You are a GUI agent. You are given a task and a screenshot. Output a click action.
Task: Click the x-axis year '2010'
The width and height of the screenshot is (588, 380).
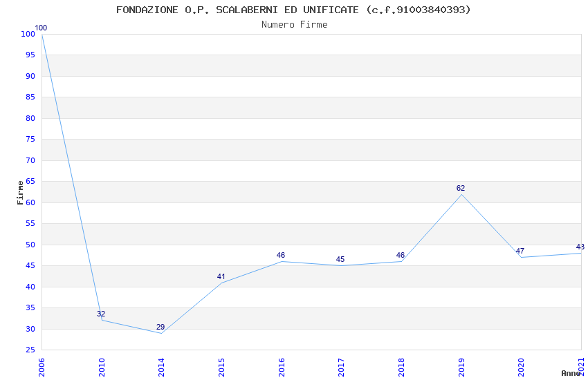102,368
